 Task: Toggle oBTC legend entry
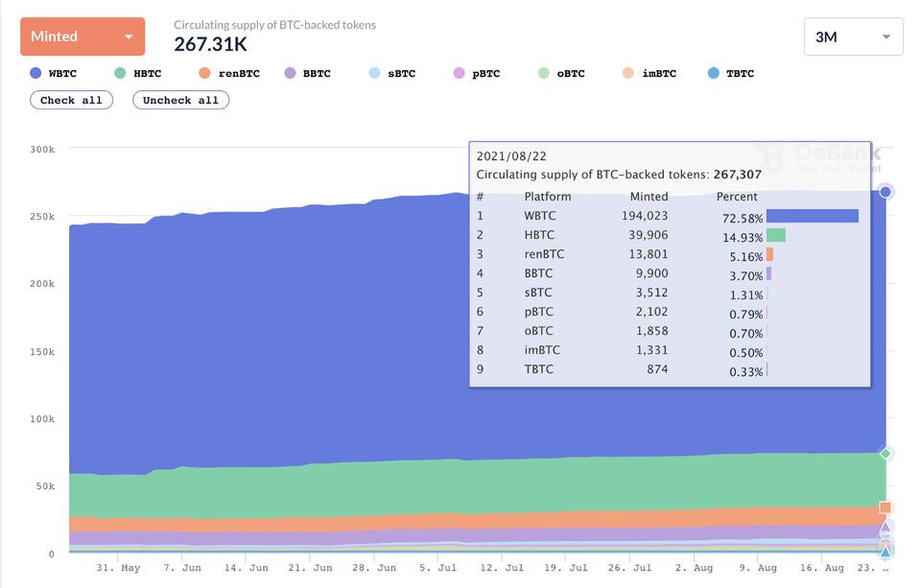pyautogui.click(x=561, y=74)
